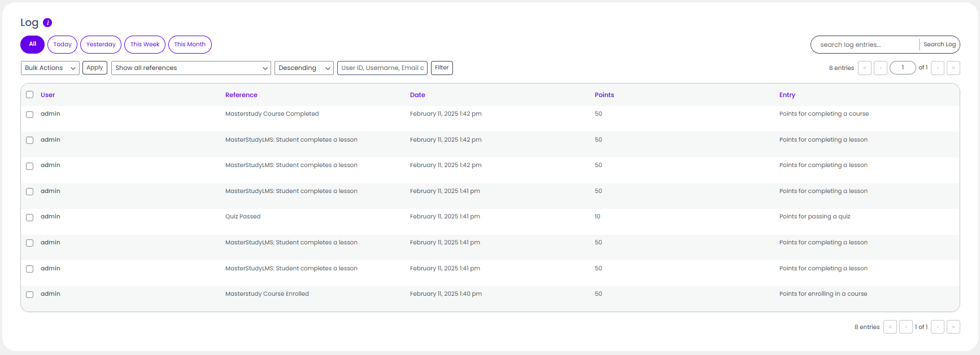Go to first page in top pagination

(864, 68)
